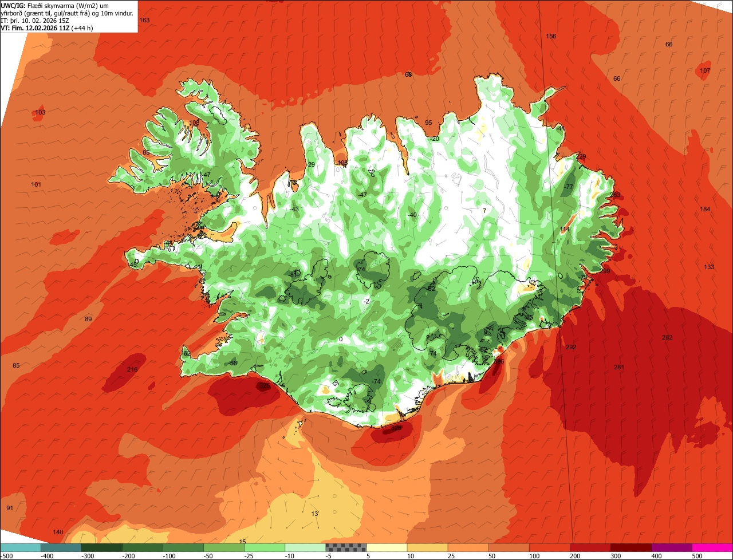Pick the bright green swatch between -25 and -10
This screenshot has width=733, height=560.
point(265,547)
